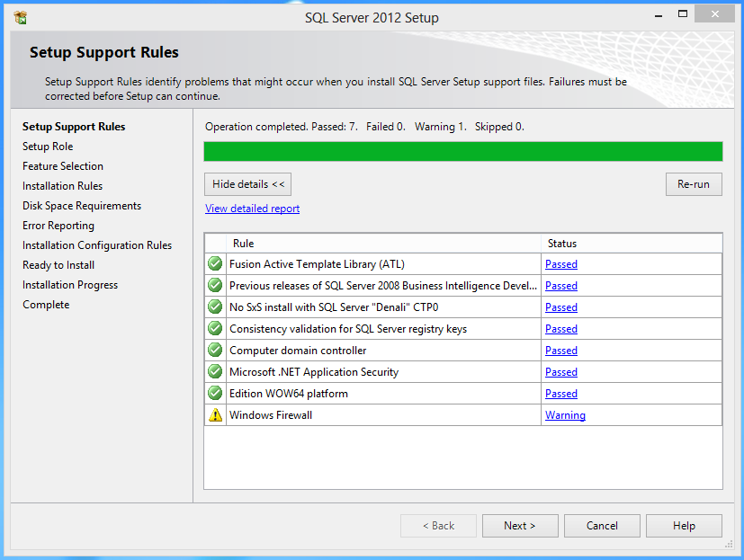Image resolution: width=744 pixels, height=560 pixels.
Task: Open Passed status for Edition WOW64 platform
Action: coord(561,394)
